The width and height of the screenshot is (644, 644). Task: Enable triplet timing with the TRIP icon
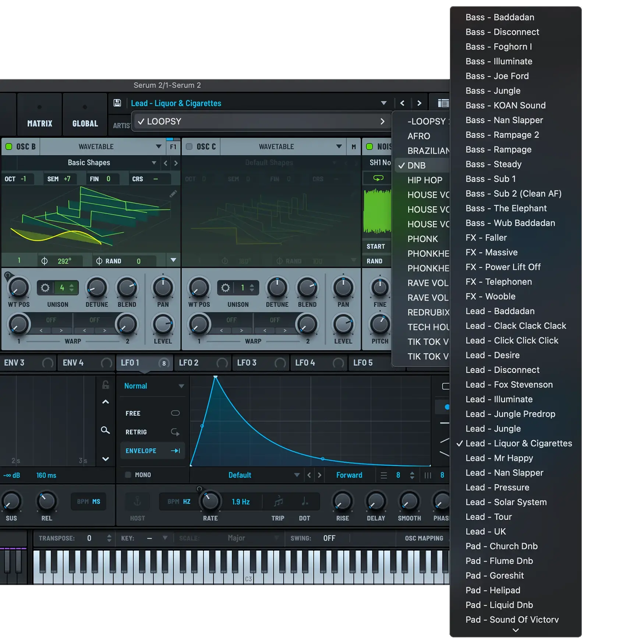pos(277,501)
